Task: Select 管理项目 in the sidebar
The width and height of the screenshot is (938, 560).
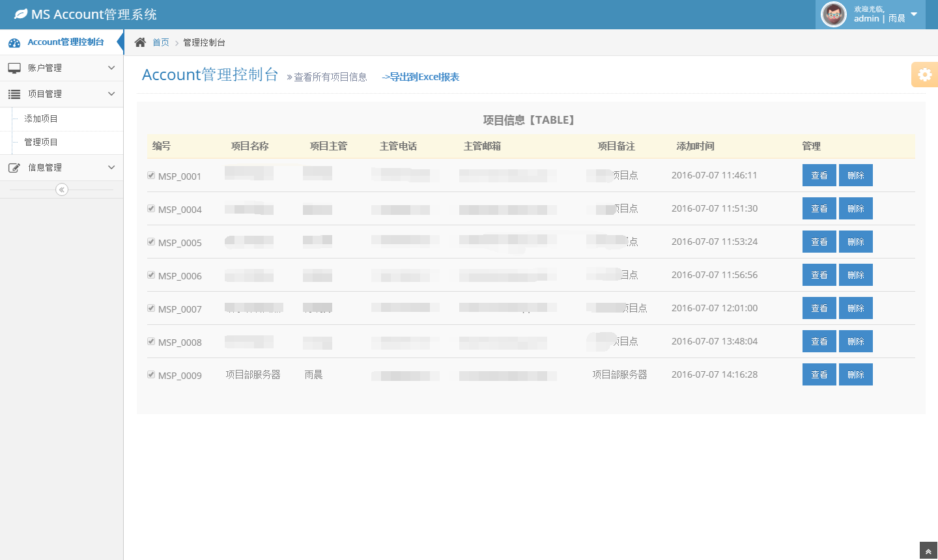Action: tap(41, 142)
